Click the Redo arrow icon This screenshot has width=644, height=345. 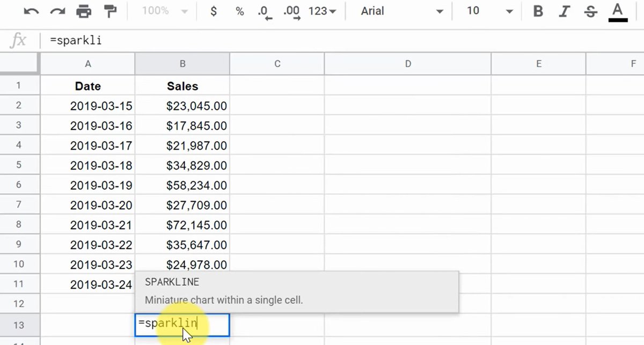pyautogui.click(x=57, y=11)
